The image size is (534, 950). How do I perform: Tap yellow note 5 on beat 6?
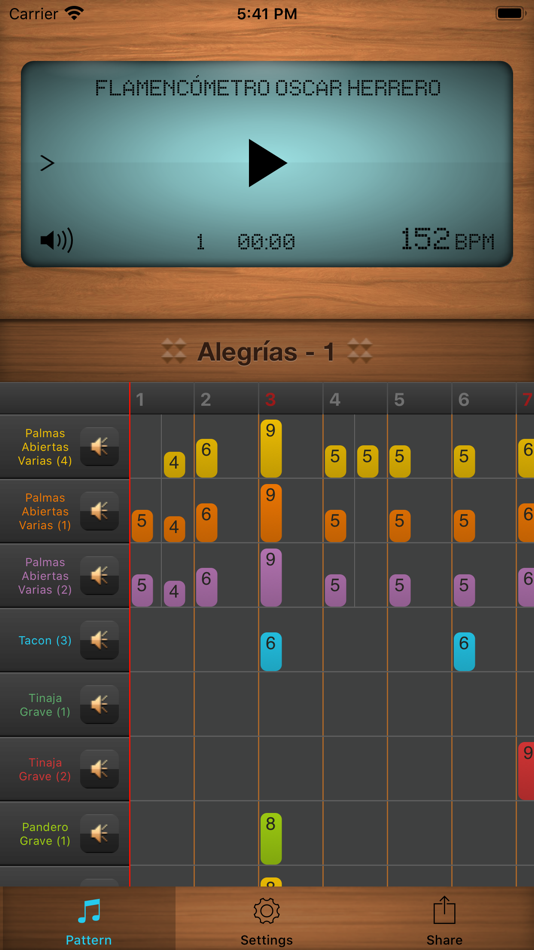(x=464, y=461)
